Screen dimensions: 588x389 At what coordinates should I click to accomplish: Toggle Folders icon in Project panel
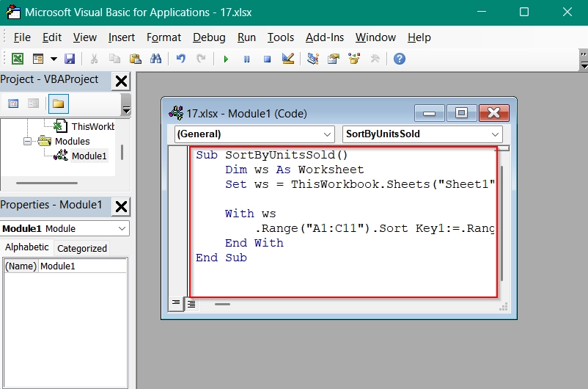click(x=59, y=104)
